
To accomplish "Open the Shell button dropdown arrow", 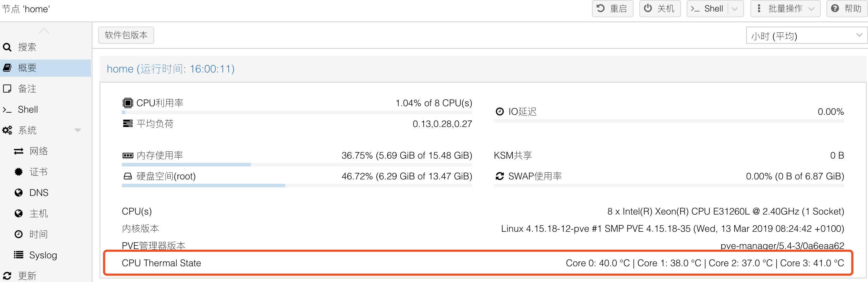I will pyautogui.click(x=735, y=9).
